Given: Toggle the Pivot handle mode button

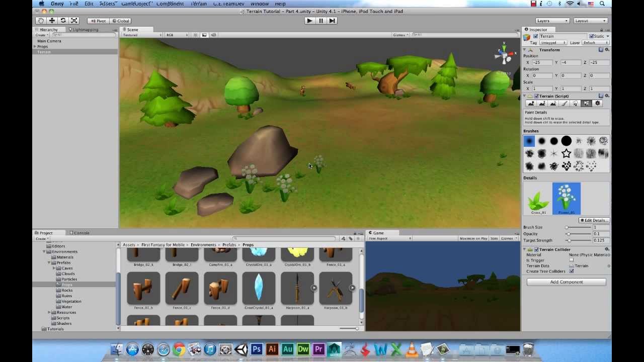Looking at the screenshot, I should 99,21.
